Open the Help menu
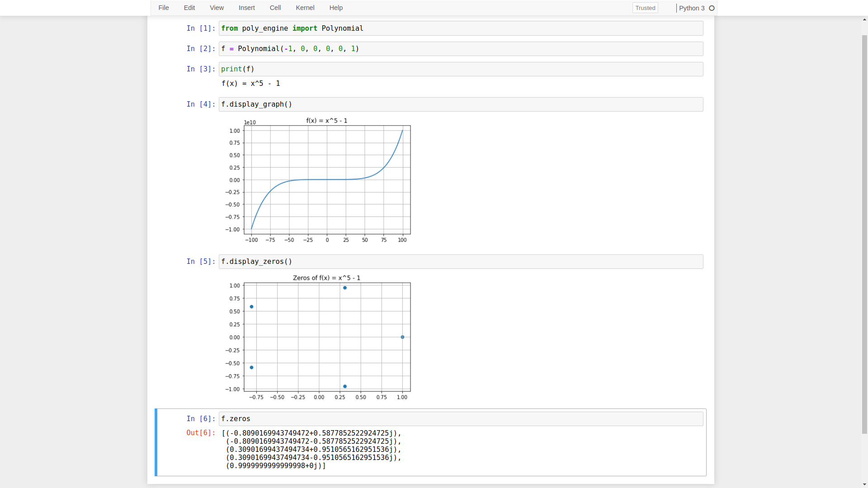The height and width of the screenshot is (488, 868). pyautogui.click(x=336, y=8)
